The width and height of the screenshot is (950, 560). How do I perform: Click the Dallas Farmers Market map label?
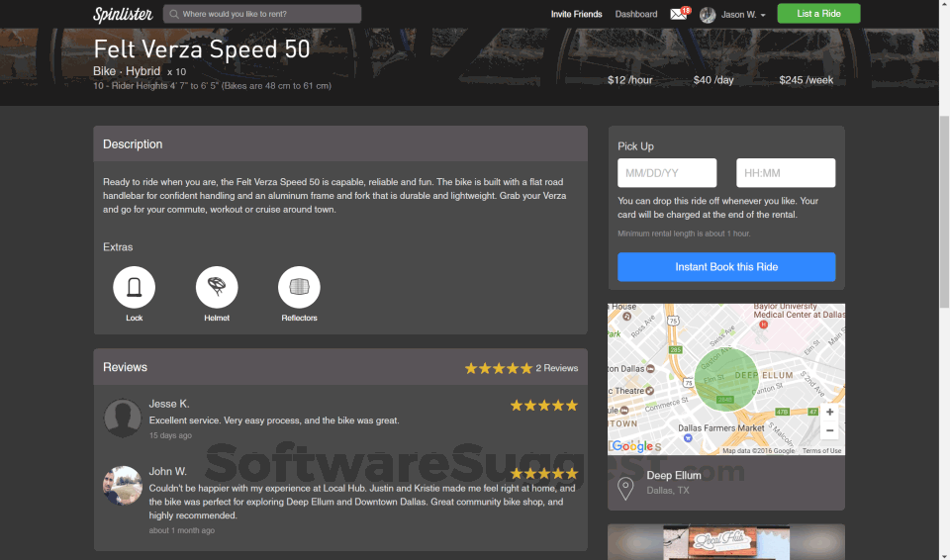[x=721, y=427]
